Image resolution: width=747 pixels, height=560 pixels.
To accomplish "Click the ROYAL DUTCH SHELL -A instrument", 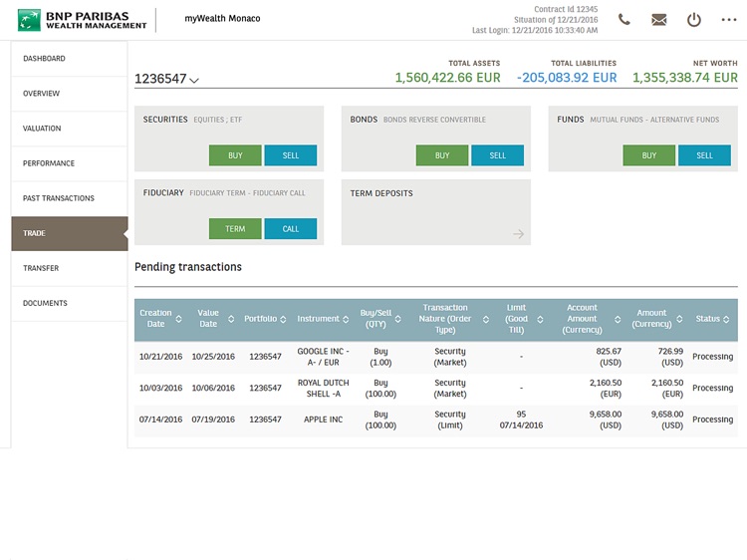I will click(x=323, y=388).
